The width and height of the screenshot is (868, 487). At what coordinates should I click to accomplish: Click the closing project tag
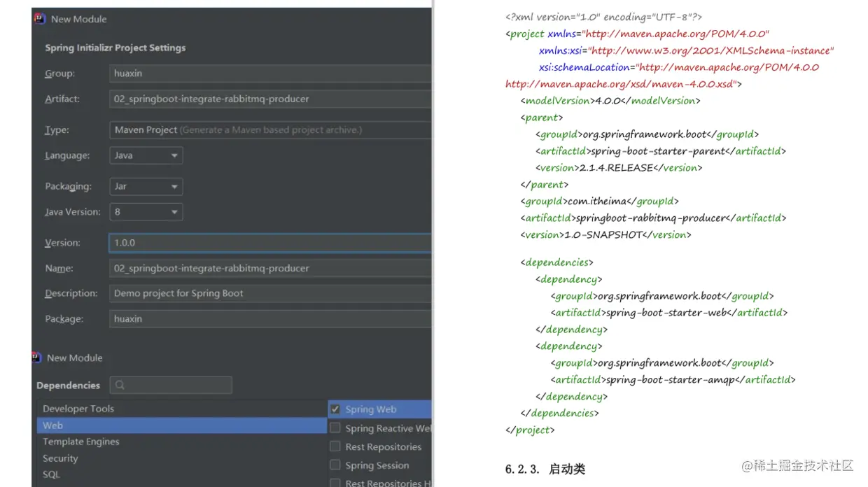click(530, 430)
